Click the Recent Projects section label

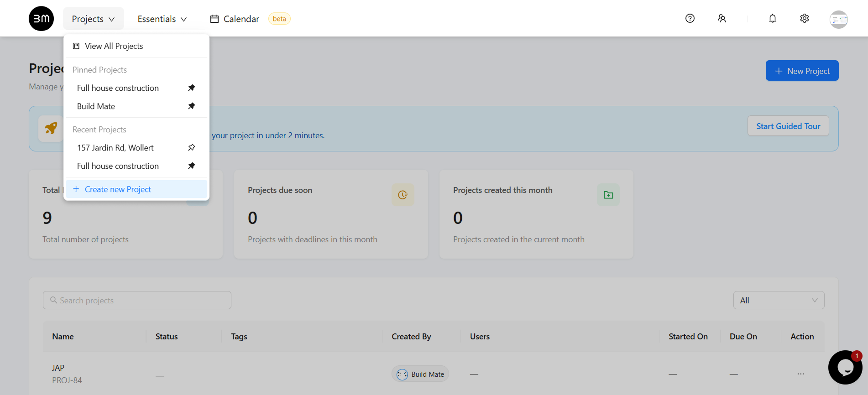pyautogui.click(x=99, y=130)
